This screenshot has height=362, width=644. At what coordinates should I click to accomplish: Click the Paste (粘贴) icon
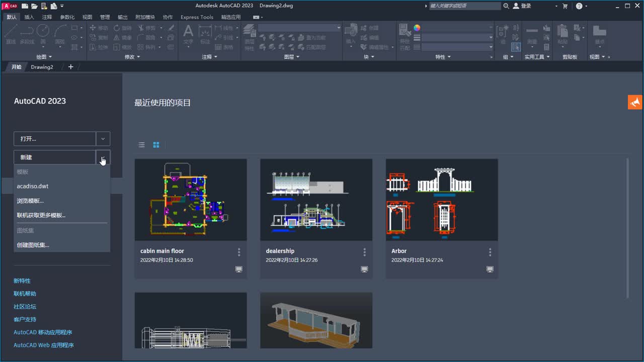coord(562,35)
